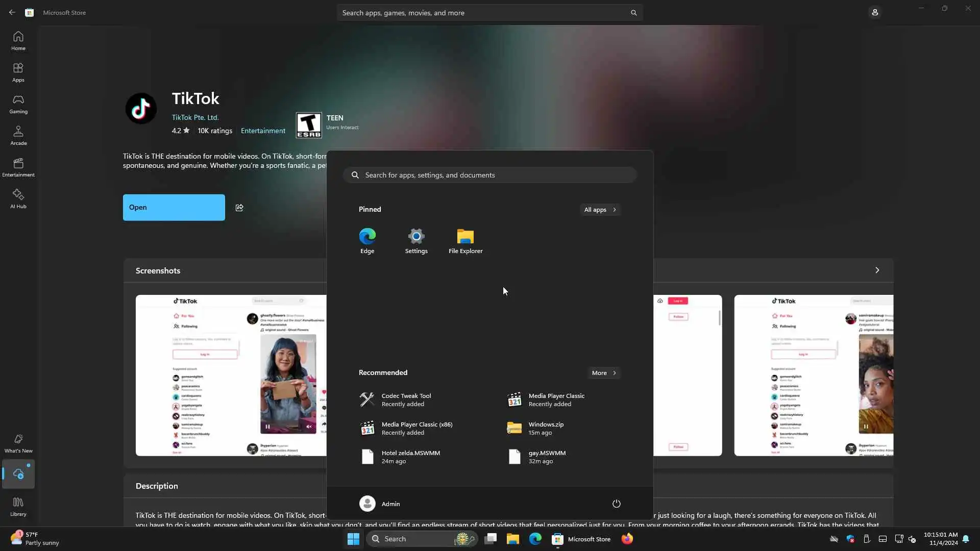
Task: Click Start menu search field
Action: [x=489, y=175]
